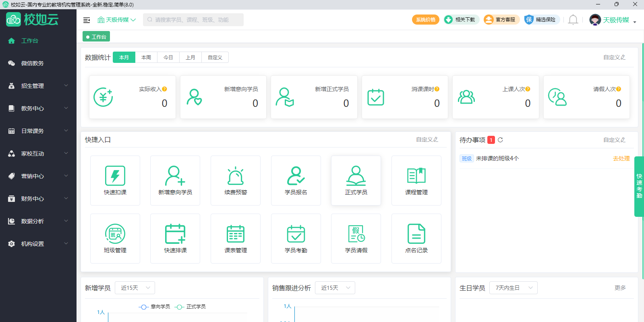The width and height of the screenshot is (644, 322).
Task: Select the 上月 statistics tab
Action: (191, 58)
